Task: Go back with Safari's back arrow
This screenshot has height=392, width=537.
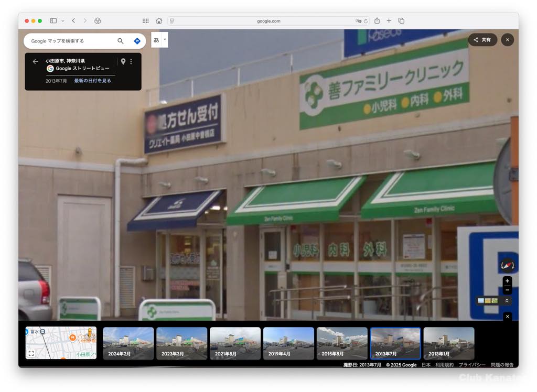Action: tap(73, 21)
